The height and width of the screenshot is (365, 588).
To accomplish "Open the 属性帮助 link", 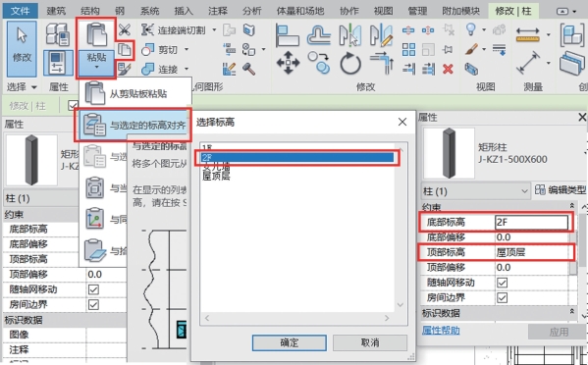I will [x=441, y=331].
